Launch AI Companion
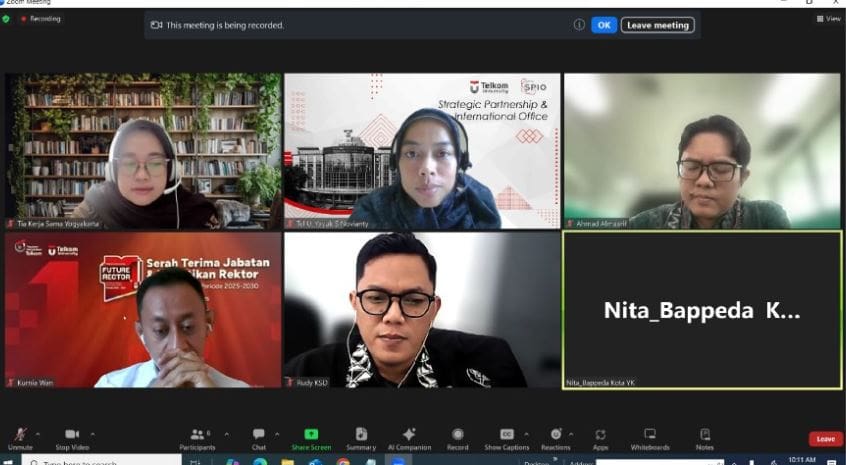The width and height of the screenshot is (846, 465). (x=409, y=437)
